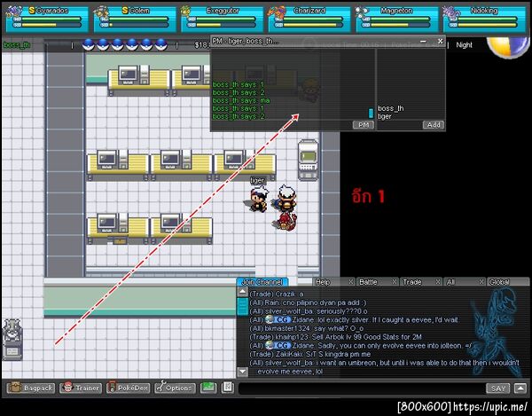Click Magneton experience bar
This screenshot has height=416, width=532.
(401, 25)
